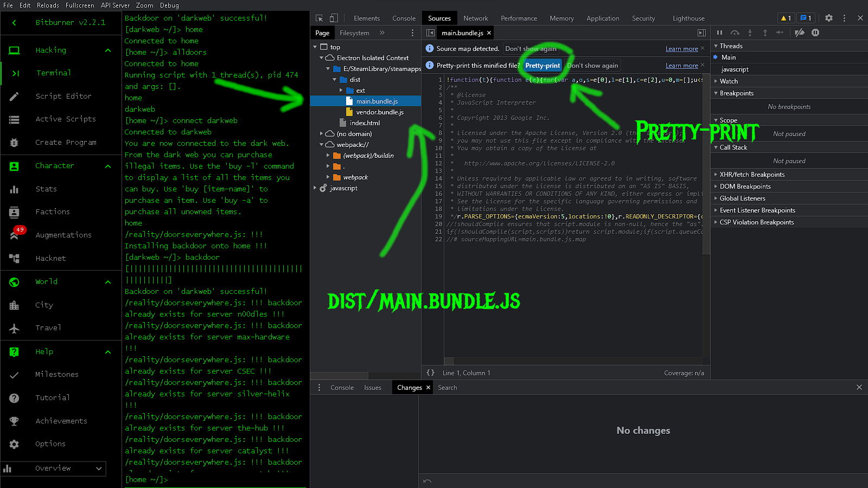Viewport: 868px width, 488px height.
Task: Click Learn more link for source map
Action: pos(682,49)
